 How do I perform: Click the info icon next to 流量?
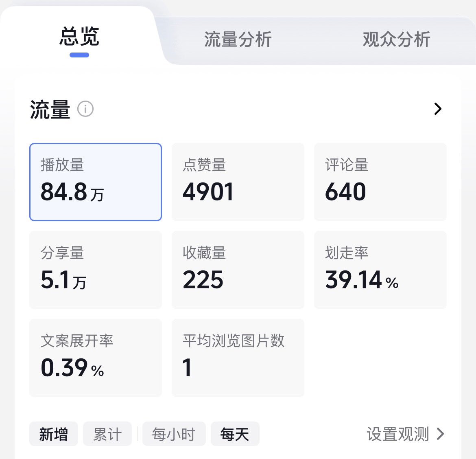85,109
